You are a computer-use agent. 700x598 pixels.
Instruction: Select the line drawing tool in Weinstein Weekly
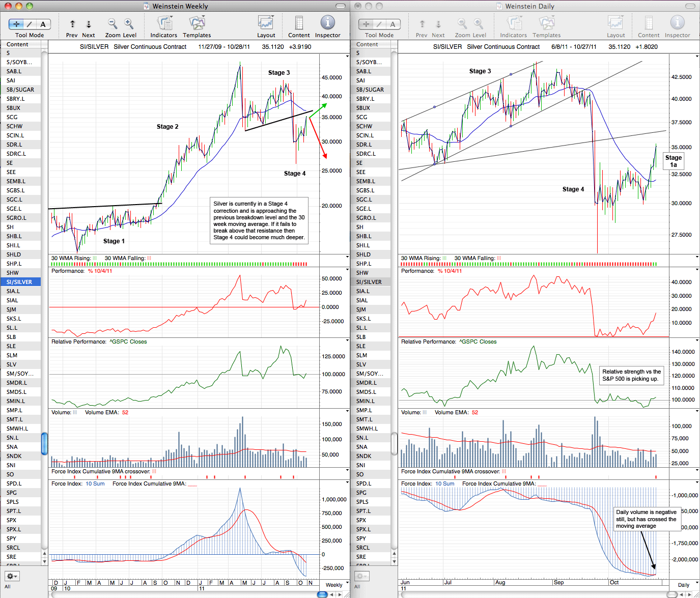click(30, 24)
